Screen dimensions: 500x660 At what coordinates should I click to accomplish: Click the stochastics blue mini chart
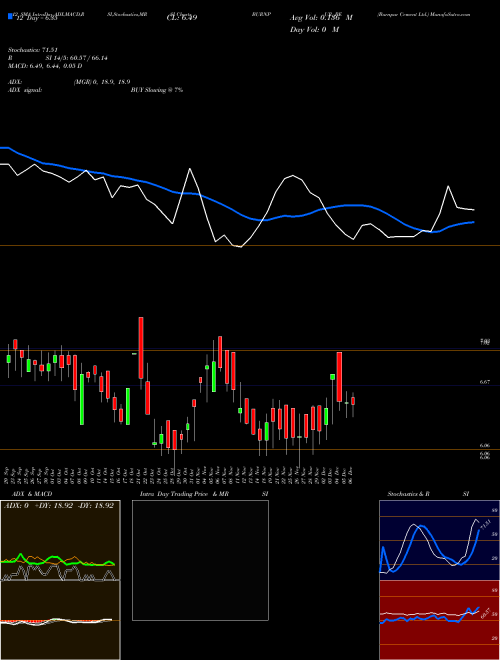pos(439,540)
